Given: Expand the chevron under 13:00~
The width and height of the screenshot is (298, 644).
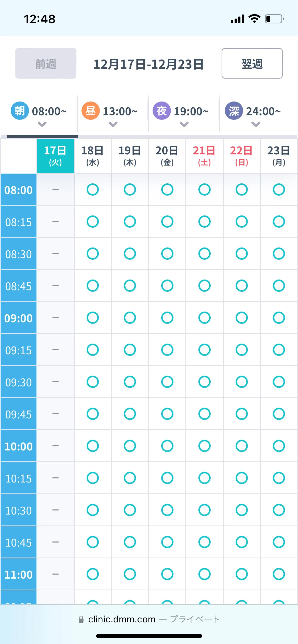Looking at the screenshot, I should click(x=113, y=124).
